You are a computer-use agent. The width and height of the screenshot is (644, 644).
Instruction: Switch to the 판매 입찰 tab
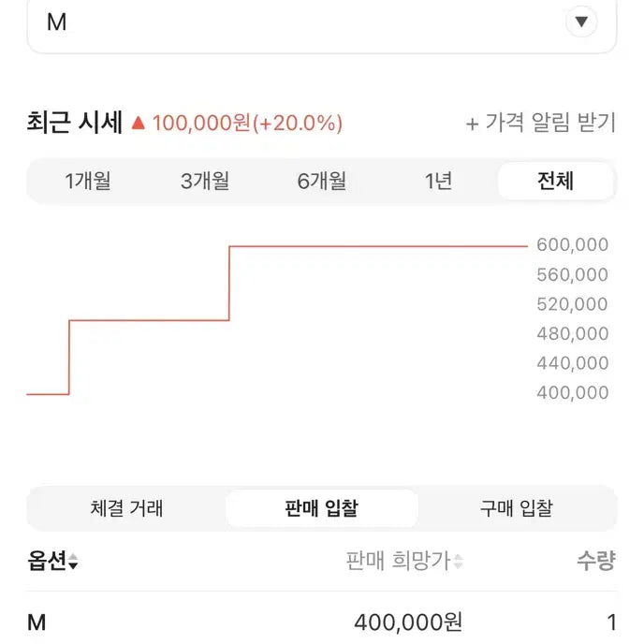coord(321,508)
